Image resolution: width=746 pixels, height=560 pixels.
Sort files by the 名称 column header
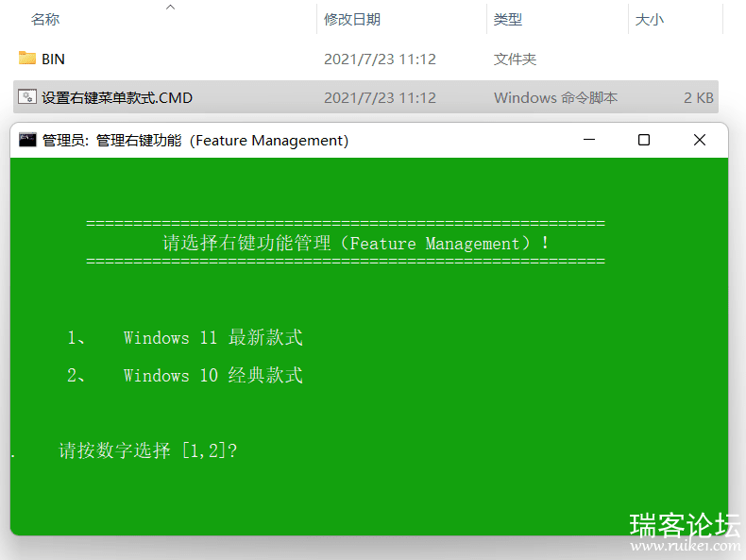click(x=45, y=19)
